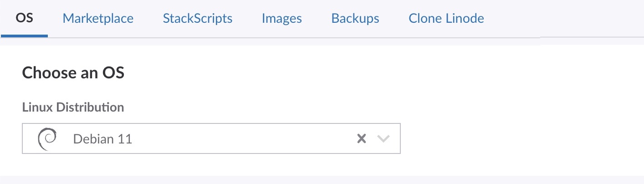Image resolution: width=644 pixels, height=184 pixels.
Task: Click the gray strip below the OS panel
Action: click(319, 180)
